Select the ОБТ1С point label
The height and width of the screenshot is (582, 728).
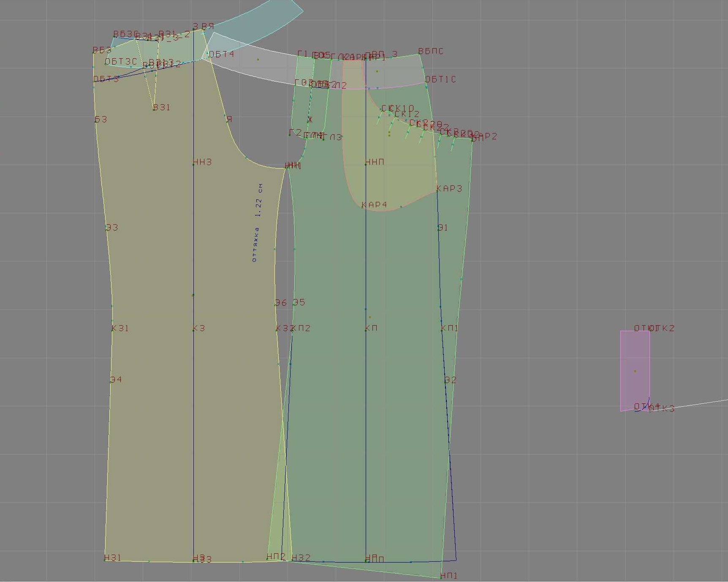pos(440,79)
